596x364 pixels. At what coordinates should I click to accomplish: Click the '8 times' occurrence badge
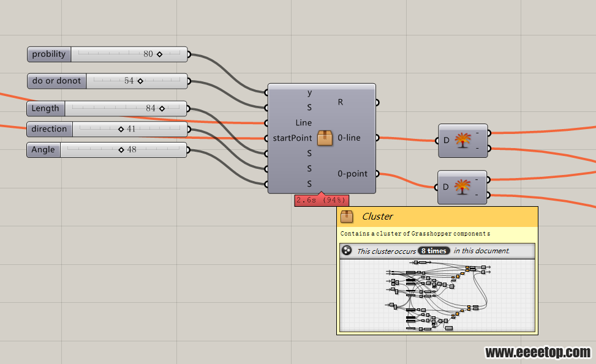point(434,251)
